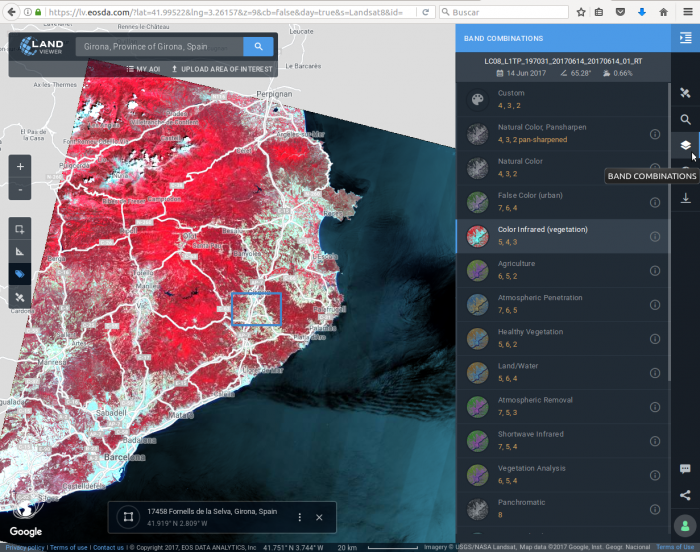Click the location search input field

159,46
